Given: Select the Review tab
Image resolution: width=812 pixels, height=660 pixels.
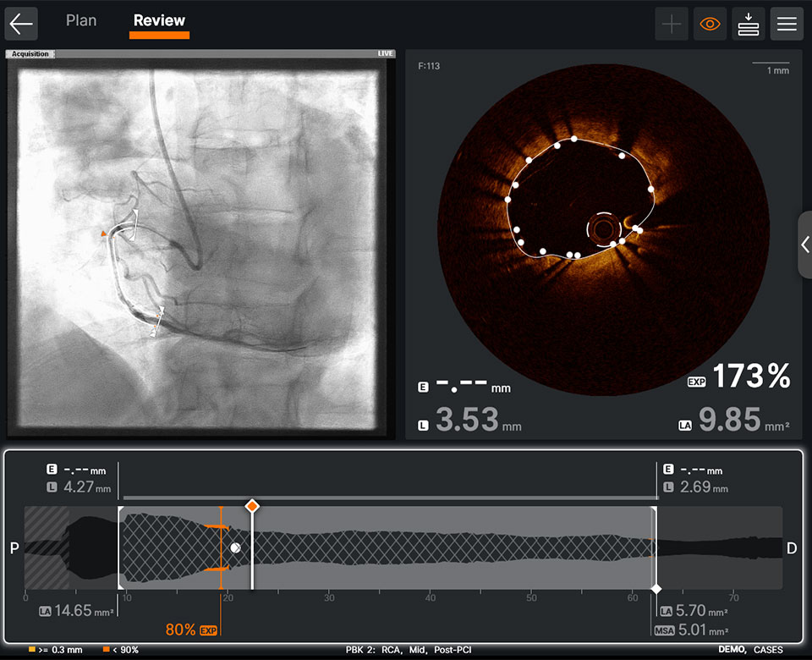Looking at the screenshot, I should pyautogui.click(x=158, y=20).
